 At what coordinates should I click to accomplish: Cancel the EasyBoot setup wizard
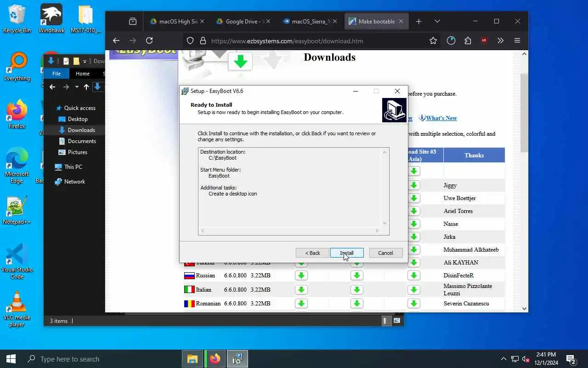click(x=385, y=253)
